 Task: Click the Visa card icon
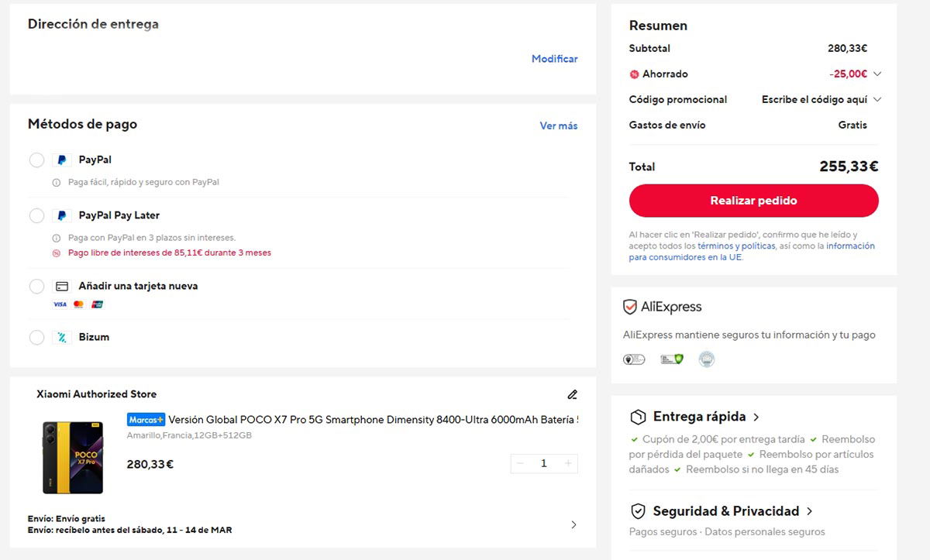click(60, 304)
